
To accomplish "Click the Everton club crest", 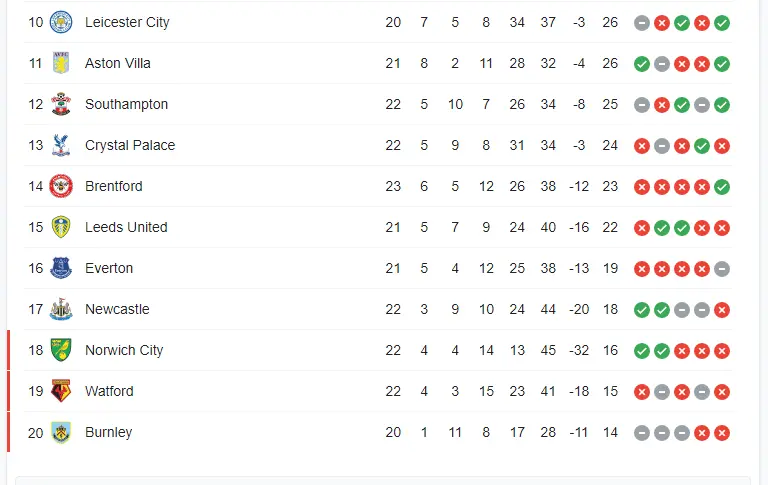I will pos(61,268).
